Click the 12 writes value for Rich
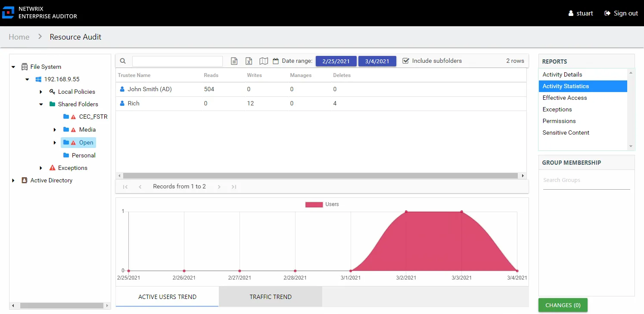This screenshot has height=314, width=644. [250, 103]
